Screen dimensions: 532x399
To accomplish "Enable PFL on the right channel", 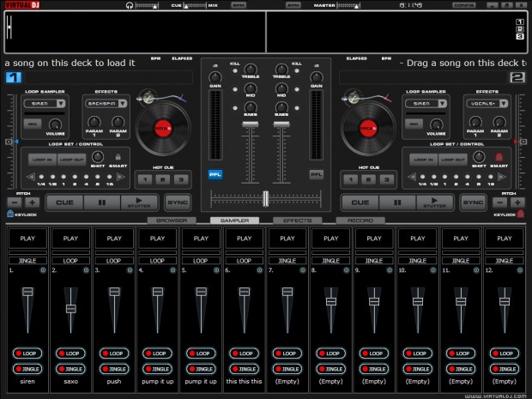I will (317, 175).
